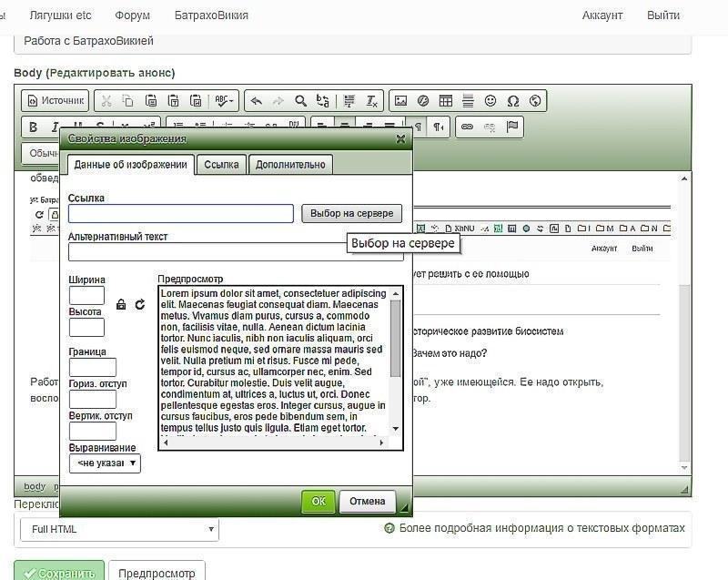728x580 pixels.
Task: Open the spell check ABC dropdown
Action: (224, 101)
